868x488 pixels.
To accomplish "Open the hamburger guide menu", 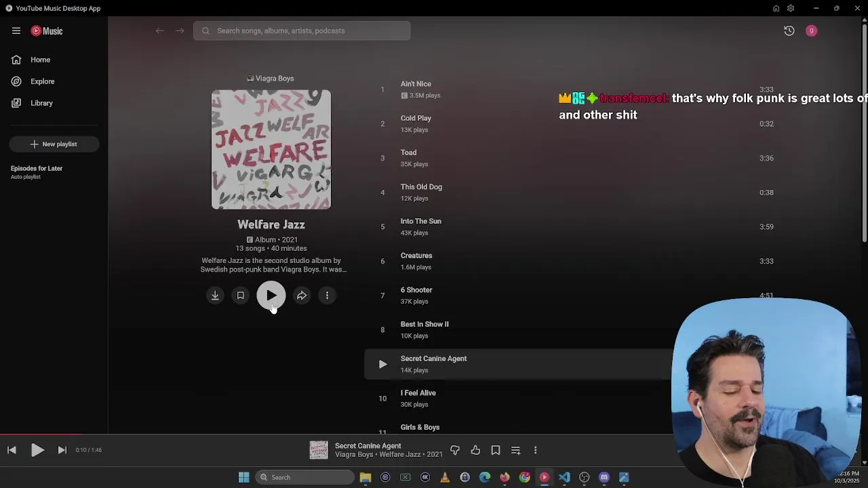I will click(x=16, y=30).
